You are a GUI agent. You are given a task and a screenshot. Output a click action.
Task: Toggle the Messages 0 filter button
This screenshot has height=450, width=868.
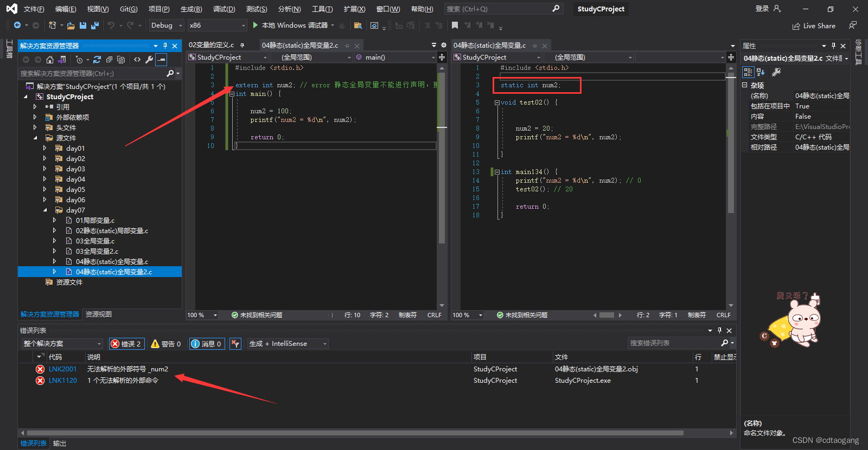[x=207, y=344]
